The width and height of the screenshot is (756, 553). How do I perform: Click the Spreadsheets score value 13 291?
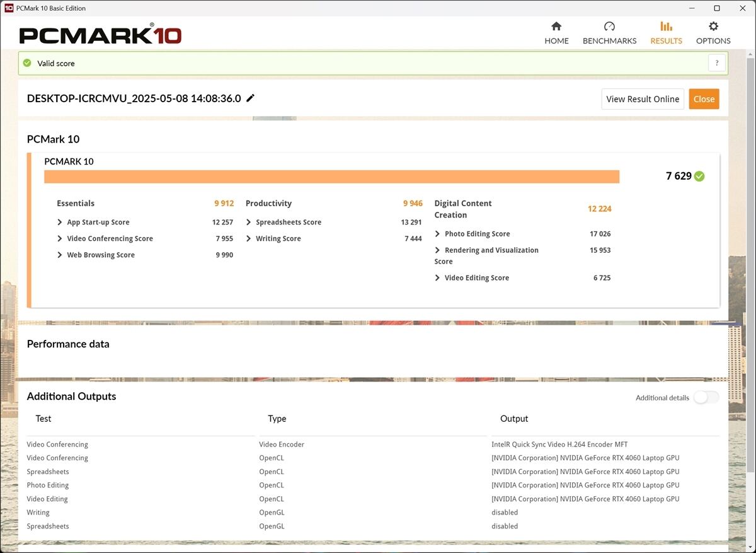tap(411, 223)
